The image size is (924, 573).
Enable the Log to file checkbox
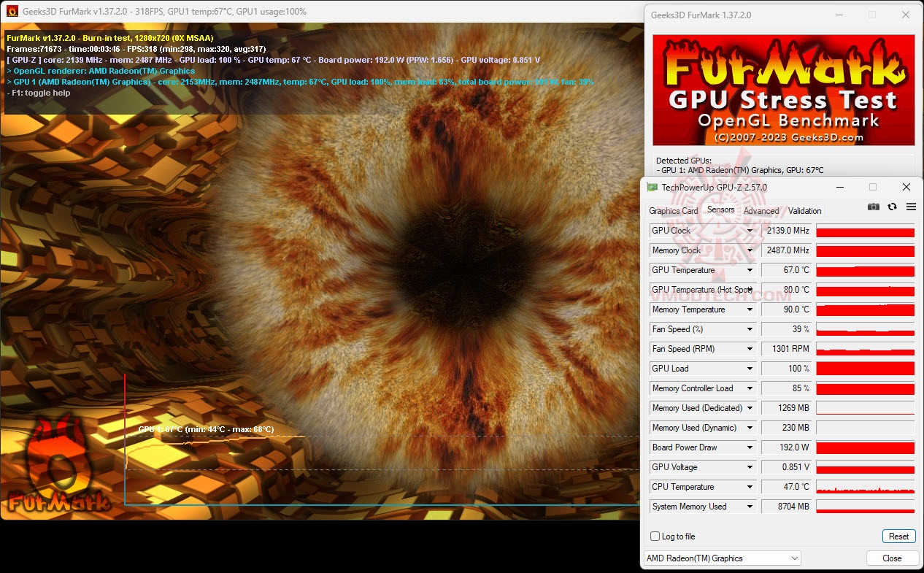(x=655, y=537)
